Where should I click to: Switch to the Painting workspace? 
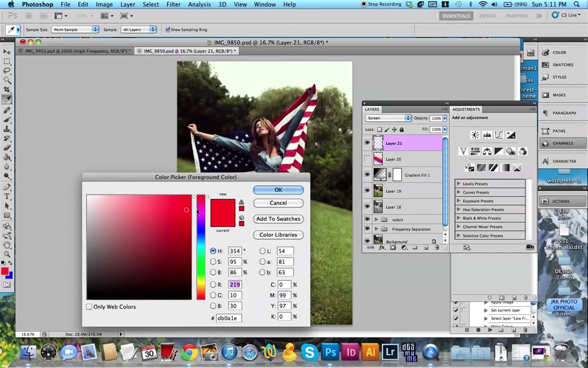(517, 16)
